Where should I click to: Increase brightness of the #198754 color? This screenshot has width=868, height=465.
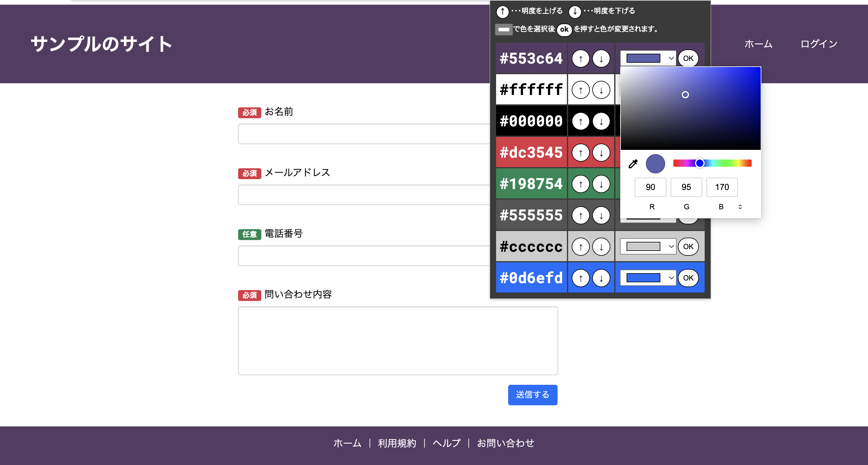click(x=580, y=184)
